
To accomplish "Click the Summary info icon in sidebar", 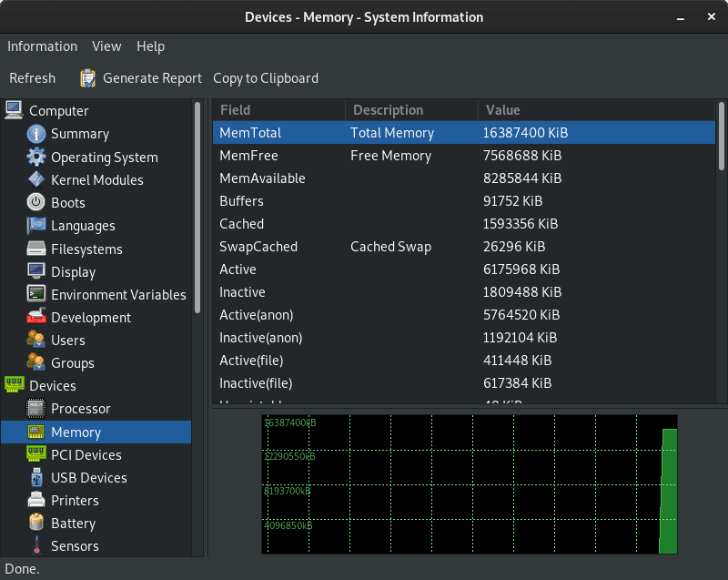I will [36, 134].
